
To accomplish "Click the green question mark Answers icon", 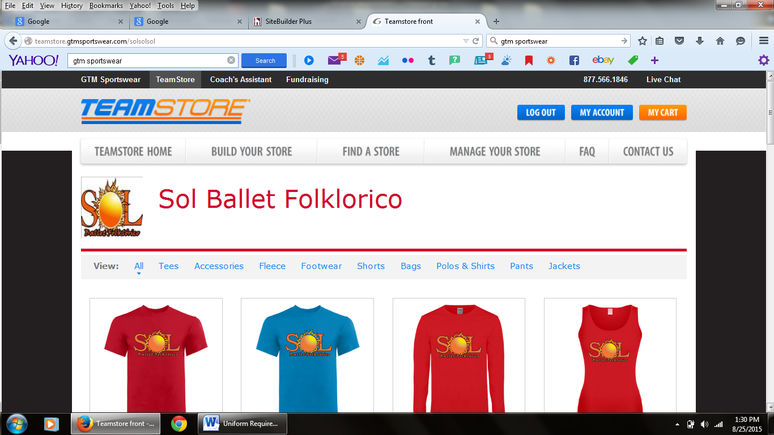I will 455,60.
